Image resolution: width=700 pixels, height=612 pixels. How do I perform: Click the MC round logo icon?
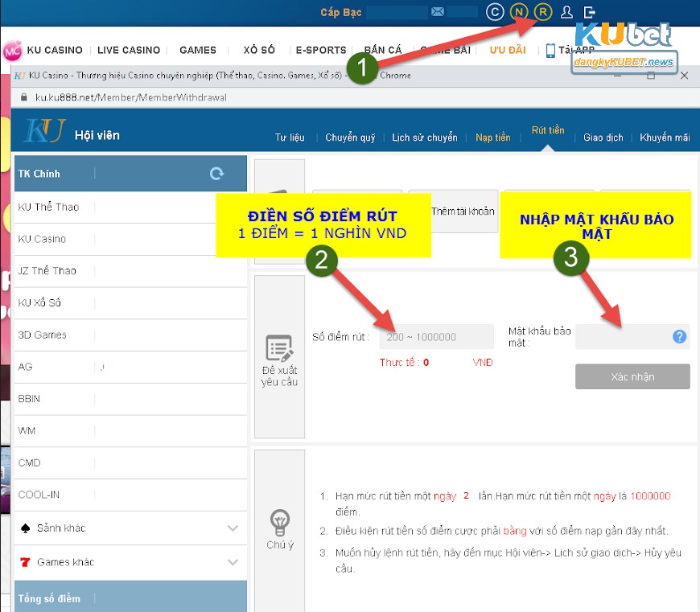coord(12,51)
